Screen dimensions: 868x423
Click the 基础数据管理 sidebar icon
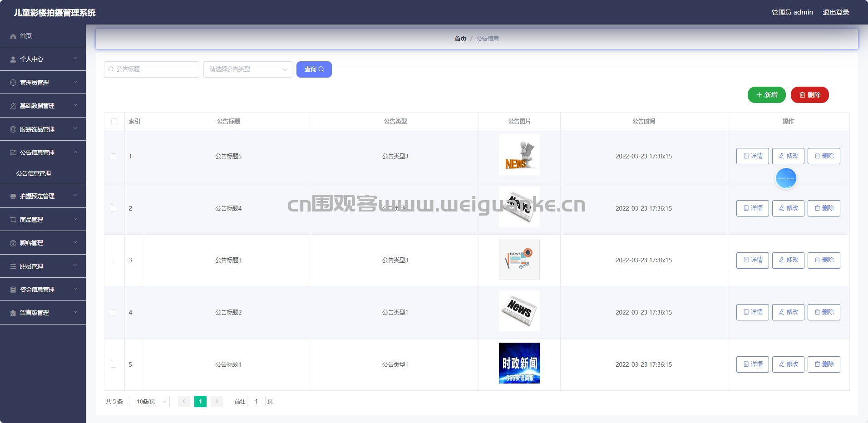pos(13,106)
